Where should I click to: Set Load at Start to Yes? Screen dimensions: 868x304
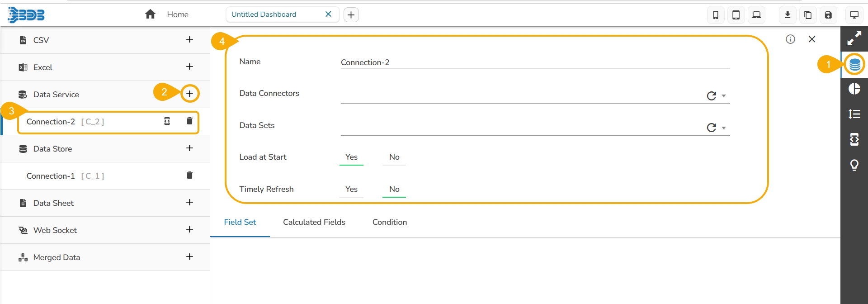351,157
